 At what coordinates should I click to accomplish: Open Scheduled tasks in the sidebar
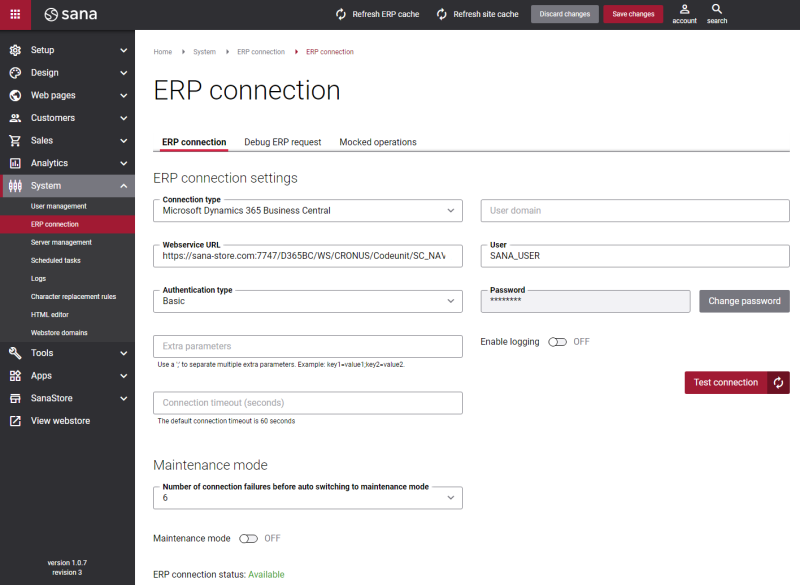pos(56,261)
